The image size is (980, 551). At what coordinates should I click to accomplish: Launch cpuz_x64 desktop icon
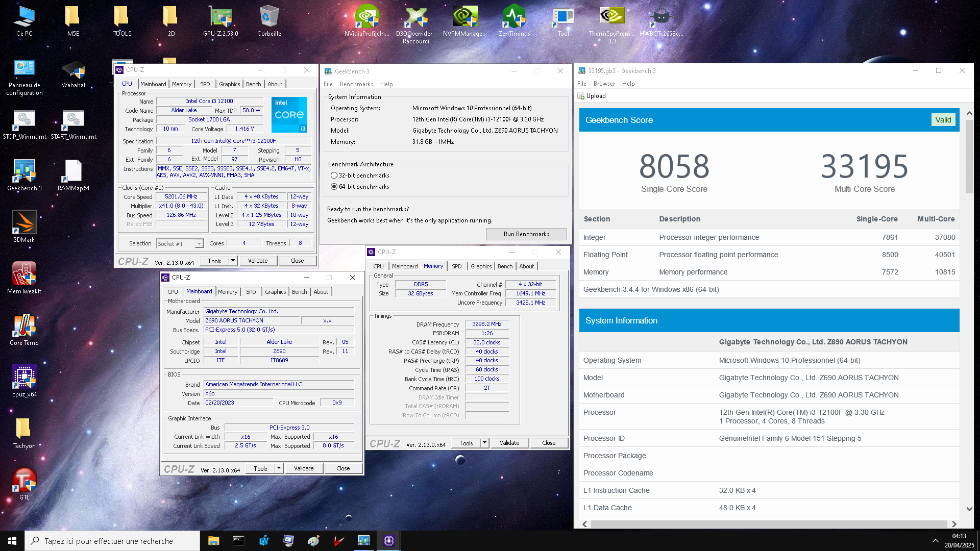click(24, 381)
